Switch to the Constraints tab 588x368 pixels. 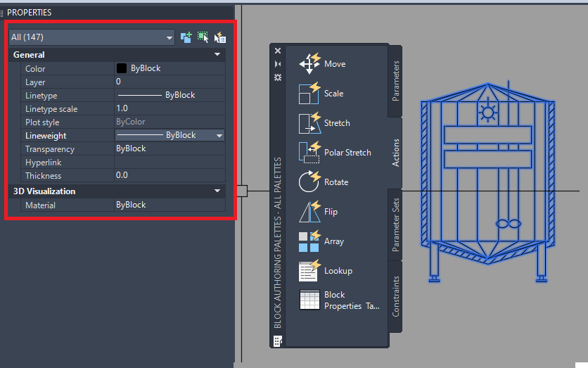(395, 296)
